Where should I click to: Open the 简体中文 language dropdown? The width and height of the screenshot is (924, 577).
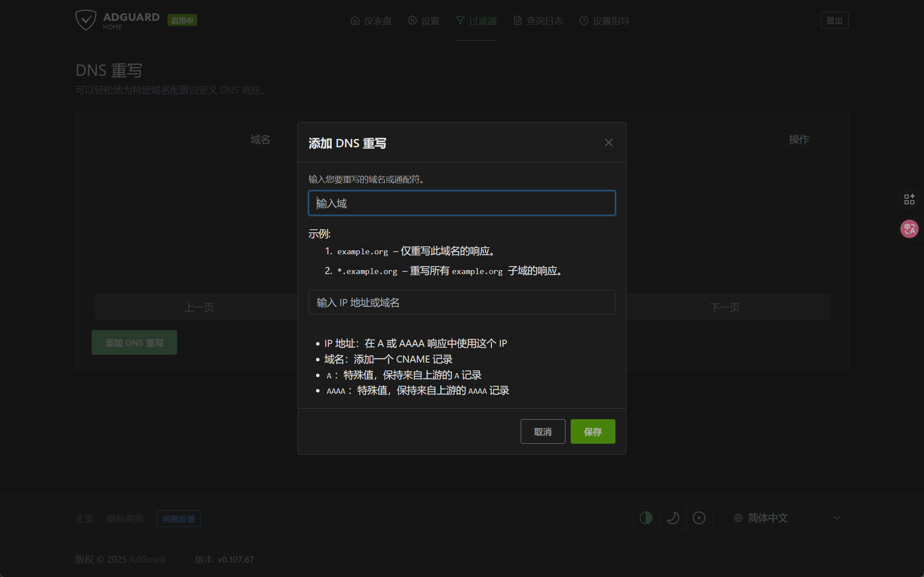coord(787,518)
